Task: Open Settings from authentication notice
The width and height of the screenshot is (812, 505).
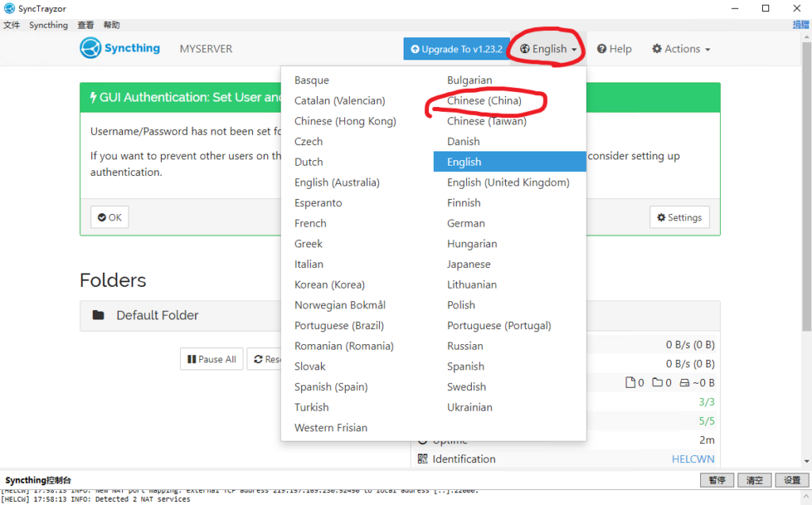Action: tap(680, 217)
